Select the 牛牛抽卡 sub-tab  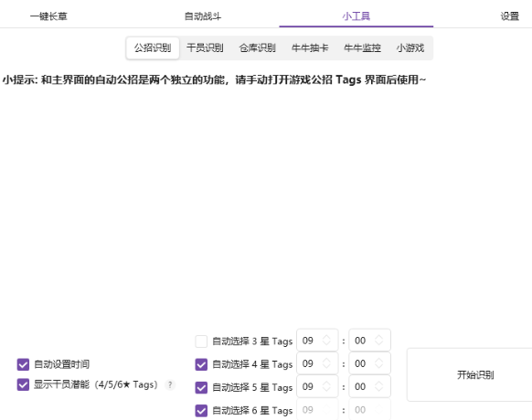coord(310,47)
